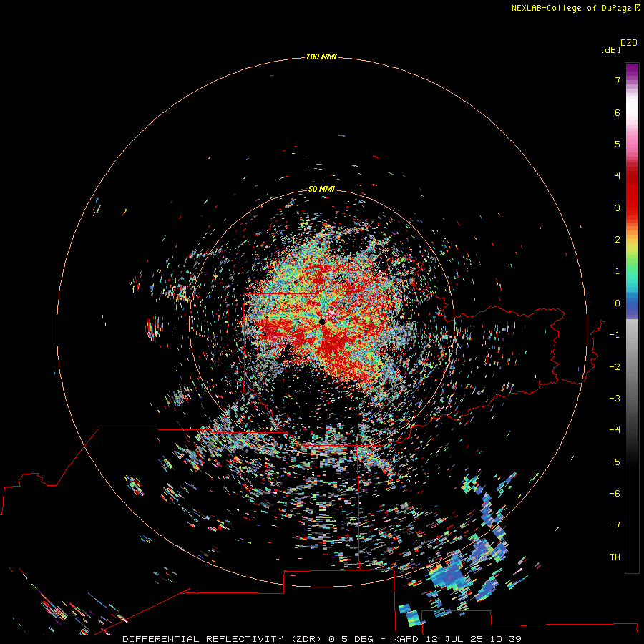The image size is (644, 644).
Task: Click the 7 value on the color scale
Action: [618, 80]
